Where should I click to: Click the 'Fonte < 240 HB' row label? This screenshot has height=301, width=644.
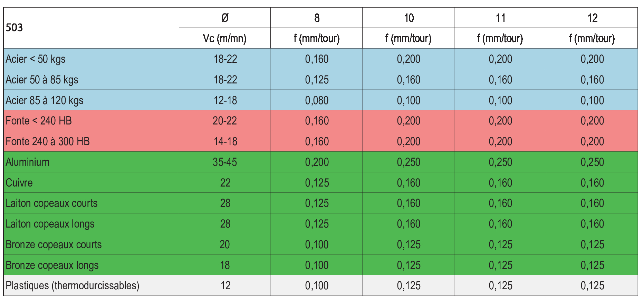point(39,121)
